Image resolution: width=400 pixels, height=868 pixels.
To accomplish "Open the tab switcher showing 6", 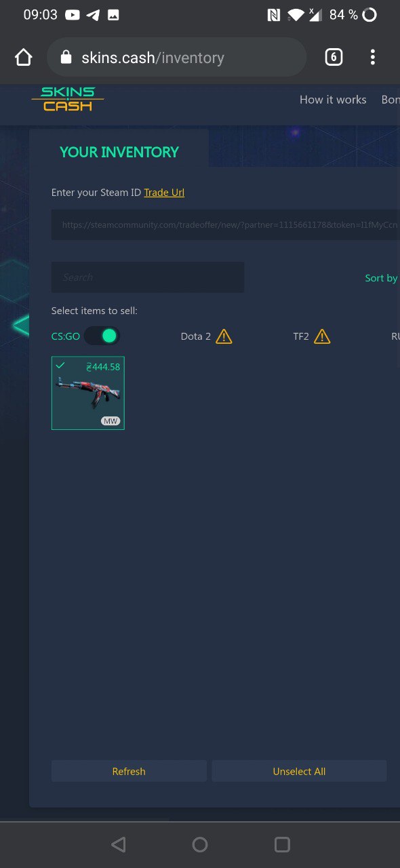I will 334,58.
